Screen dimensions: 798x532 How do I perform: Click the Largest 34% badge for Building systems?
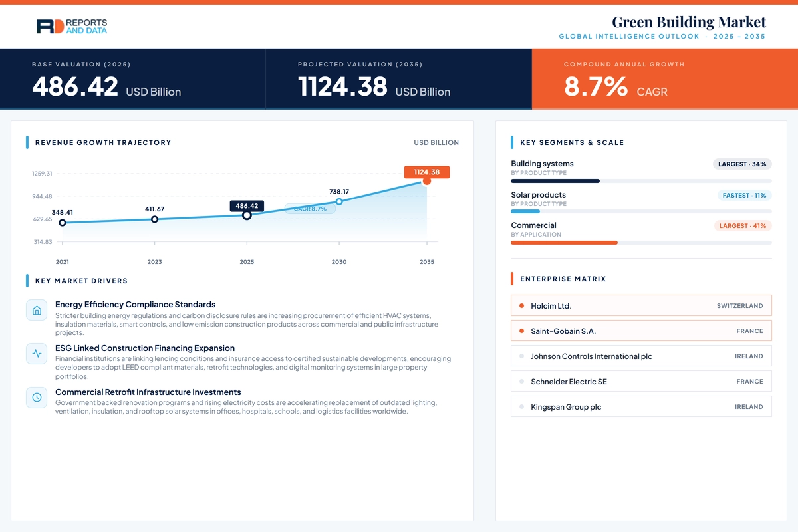click(x=742, y=164)
